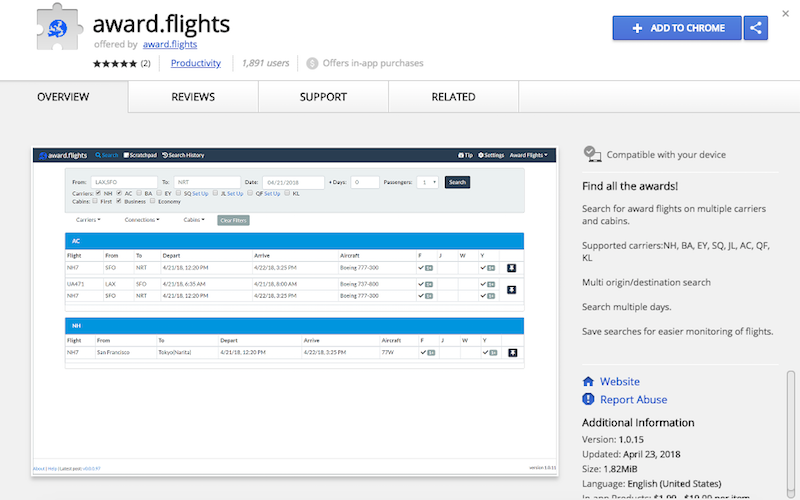Click the Report Abuse link
The height and width of the screenshot is (500, 800).
pos(633,399)
